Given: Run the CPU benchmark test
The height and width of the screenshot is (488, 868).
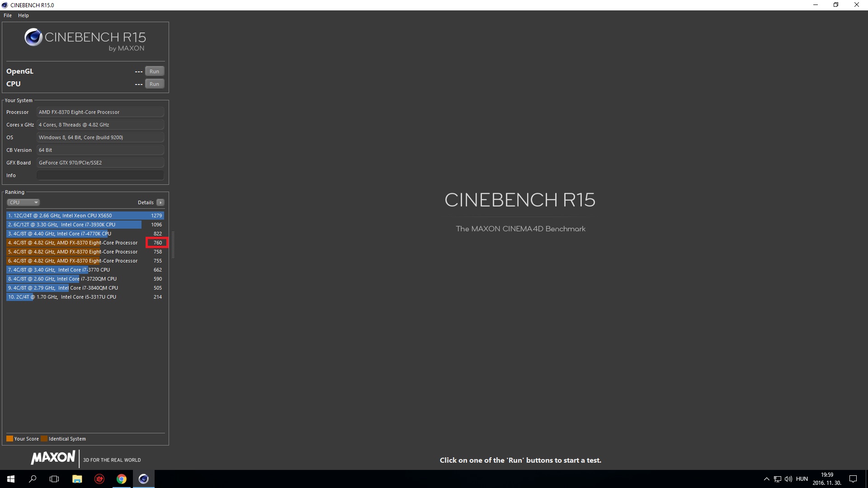Looking at the screenshot, I should (154, 84).
